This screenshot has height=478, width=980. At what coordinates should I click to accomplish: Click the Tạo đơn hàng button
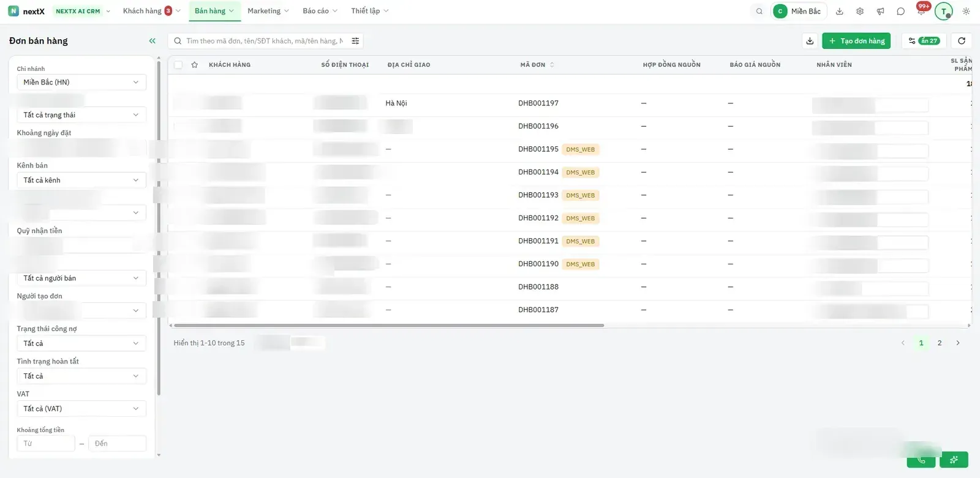pyautogui.click(x=856, y=41)
